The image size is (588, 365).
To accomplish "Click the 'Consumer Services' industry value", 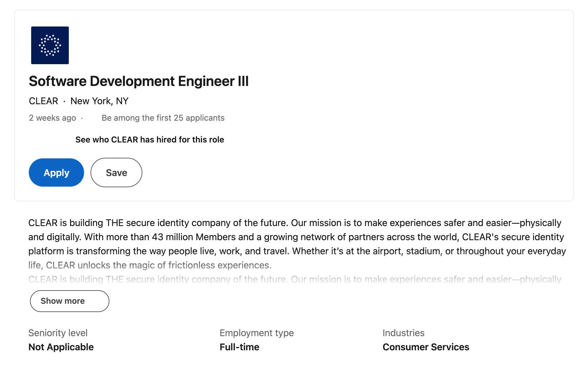I will [426, 347].
